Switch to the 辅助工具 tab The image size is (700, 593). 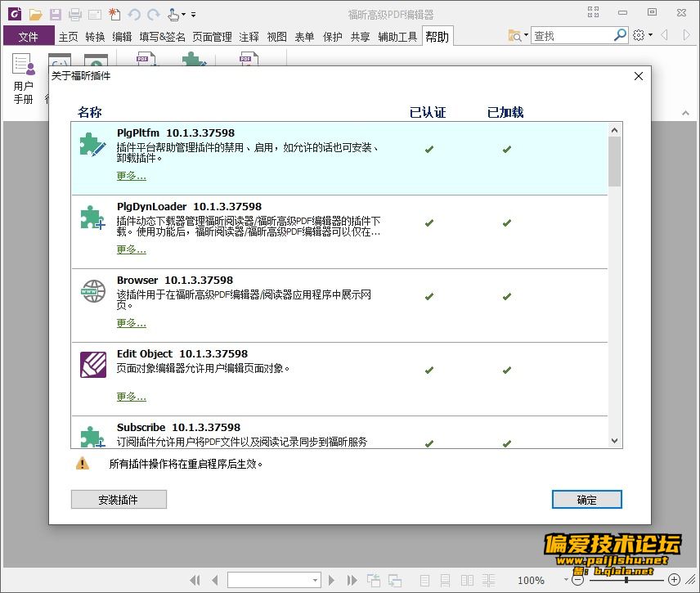[x=397, y=37]
